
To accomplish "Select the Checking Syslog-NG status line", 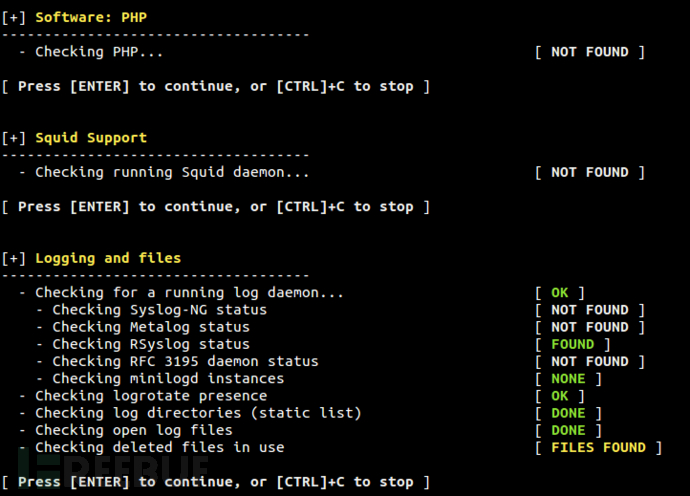I will pos(160,310).
